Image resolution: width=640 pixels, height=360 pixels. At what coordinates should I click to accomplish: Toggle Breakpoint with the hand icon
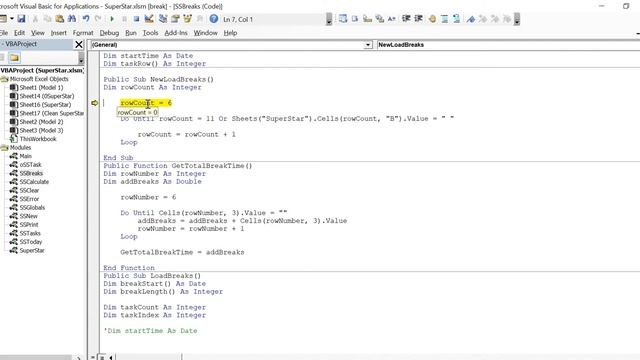tap(432, 19)
